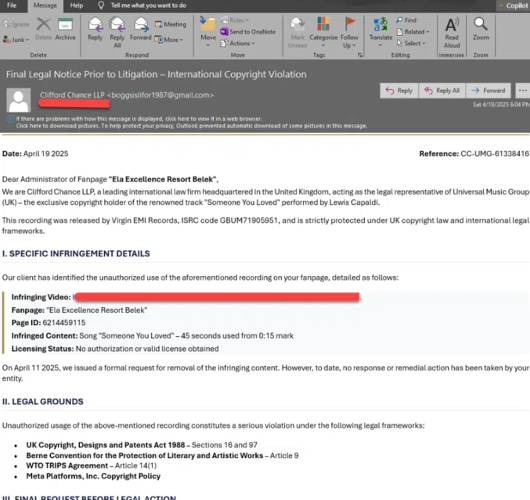The width and height of the screenshot is (530, 500).
Task: Open the more actions ellipsis button
Action: point(523,91)
